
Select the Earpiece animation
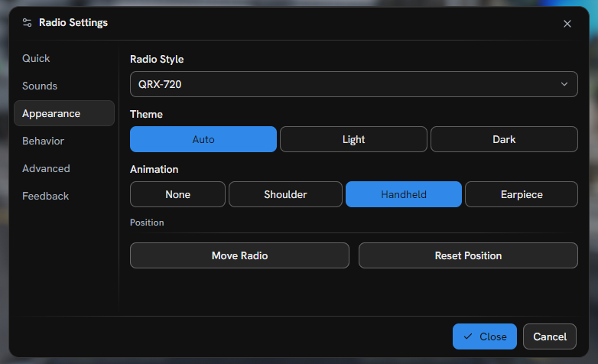click(522, 194)
